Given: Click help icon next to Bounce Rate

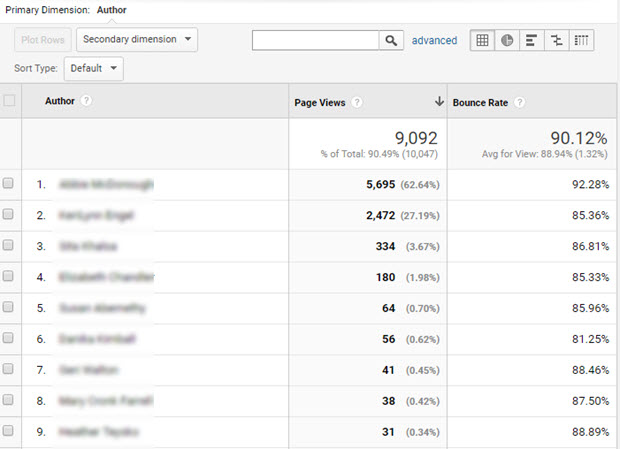Looking at the screenshot, I should coord(519,102).
